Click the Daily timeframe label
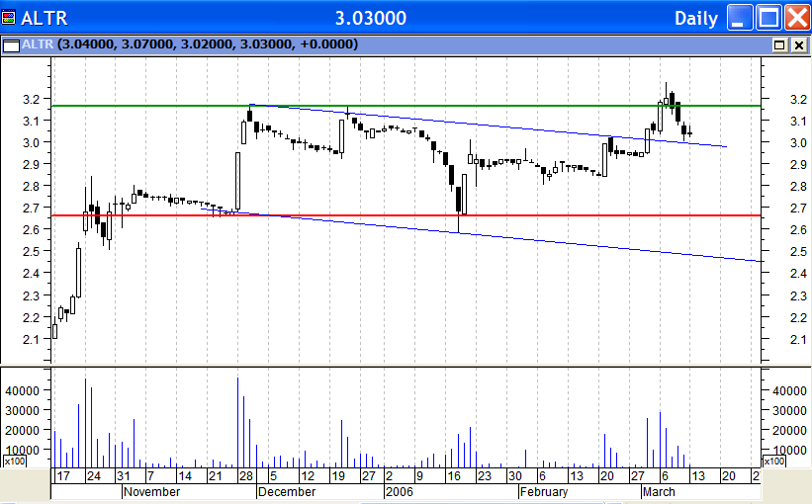Screen dimensions: 812x504 click(x=695, y=19)
